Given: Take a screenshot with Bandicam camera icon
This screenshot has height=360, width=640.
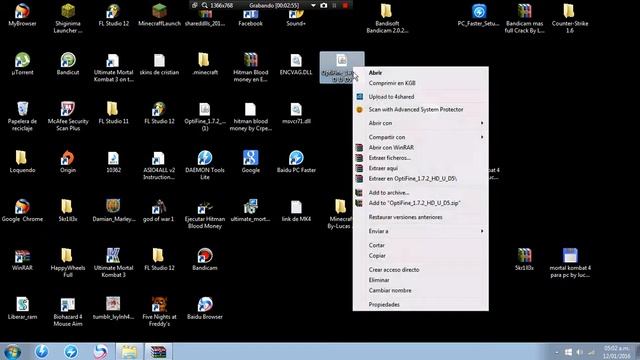Looking at the screenshot, I should 324,5.
